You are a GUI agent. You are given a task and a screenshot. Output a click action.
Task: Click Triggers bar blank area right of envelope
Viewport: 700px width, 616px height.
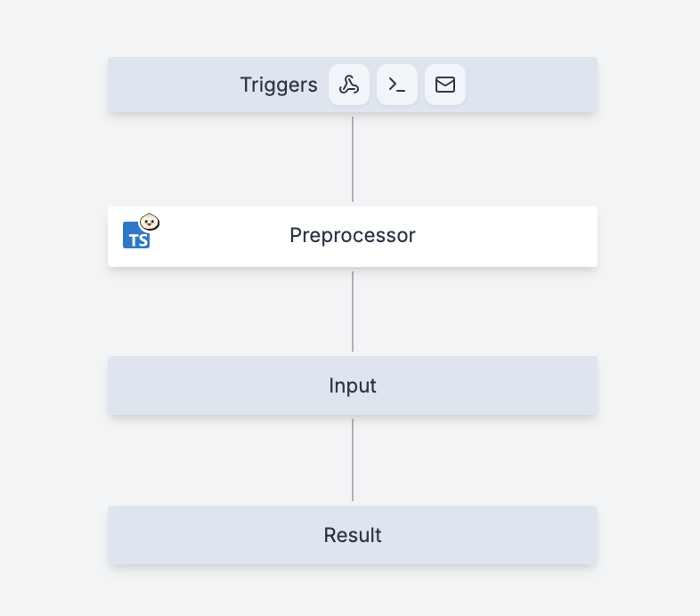click(x=532, y=85)
